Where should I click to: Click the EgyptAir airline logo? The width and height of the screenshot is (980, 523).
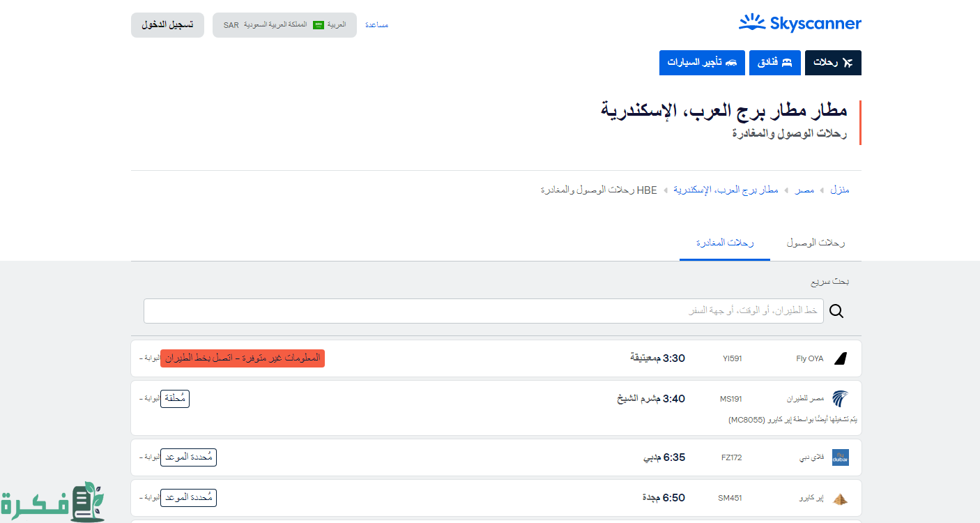coord(840,399)
